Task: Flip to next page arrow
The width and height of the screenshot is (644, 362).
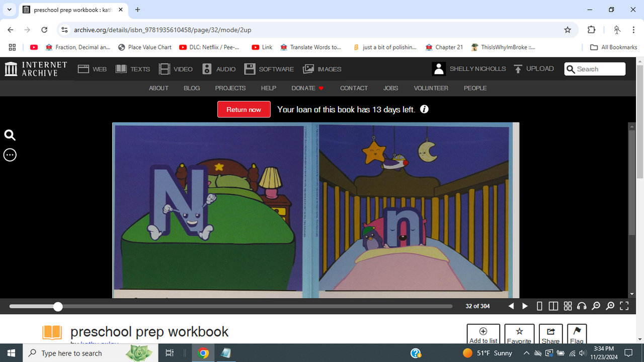Action: click(x=525, y=306)
